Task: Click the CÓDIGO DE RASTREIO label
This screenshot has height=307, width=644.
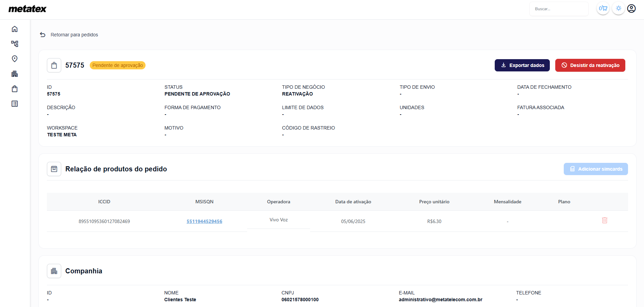Action: [308, 128]
